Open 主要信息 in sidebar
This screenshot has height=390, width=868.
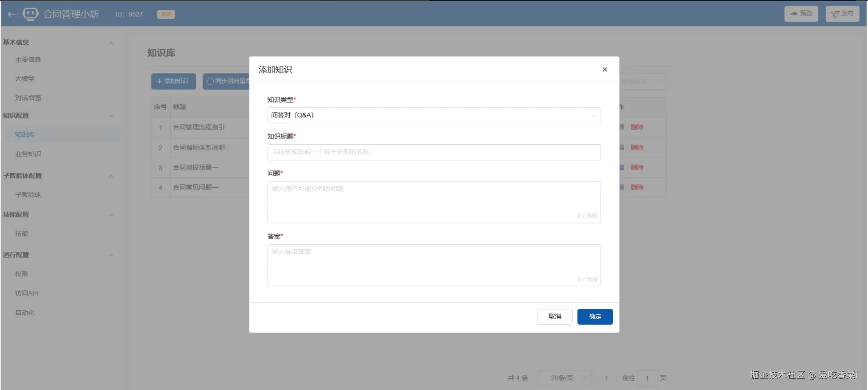point(28,59)
